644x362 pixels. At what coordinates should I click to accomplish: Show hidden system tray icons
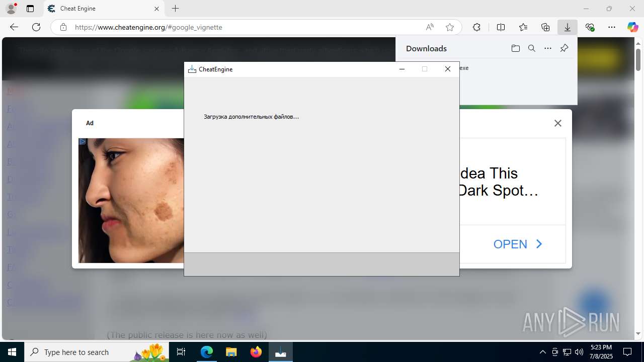coord(542,352)
